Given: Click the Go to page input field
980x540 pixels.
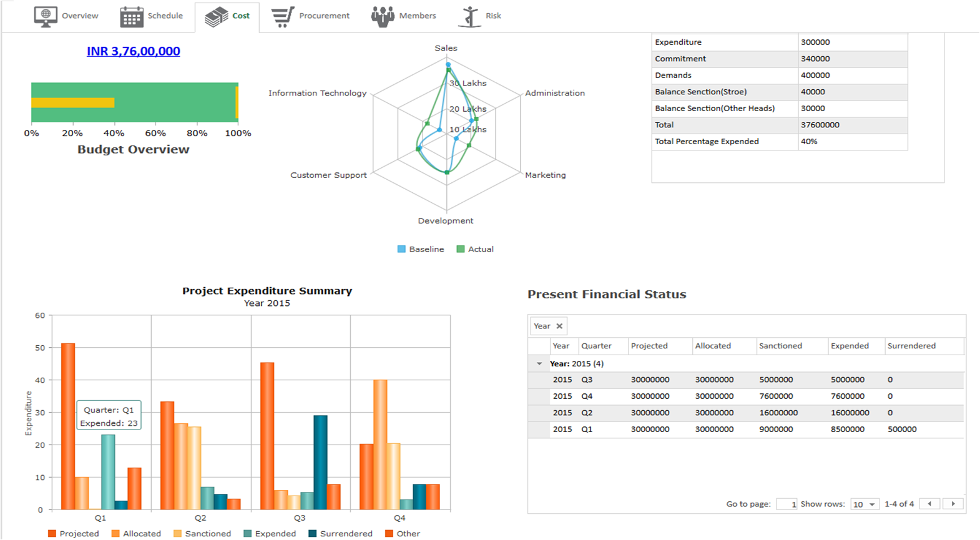Looking at the screenshot, I should tap(786, 504).
